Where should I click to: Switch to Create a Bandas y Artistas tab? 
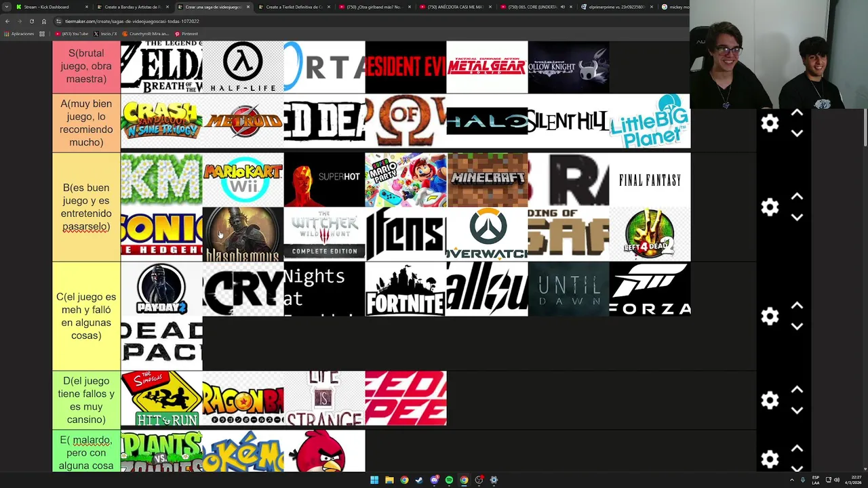tap(132, 7)
